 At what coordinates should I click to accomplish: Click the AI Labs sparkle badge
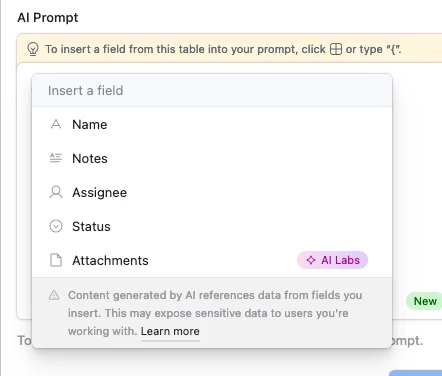332,260
